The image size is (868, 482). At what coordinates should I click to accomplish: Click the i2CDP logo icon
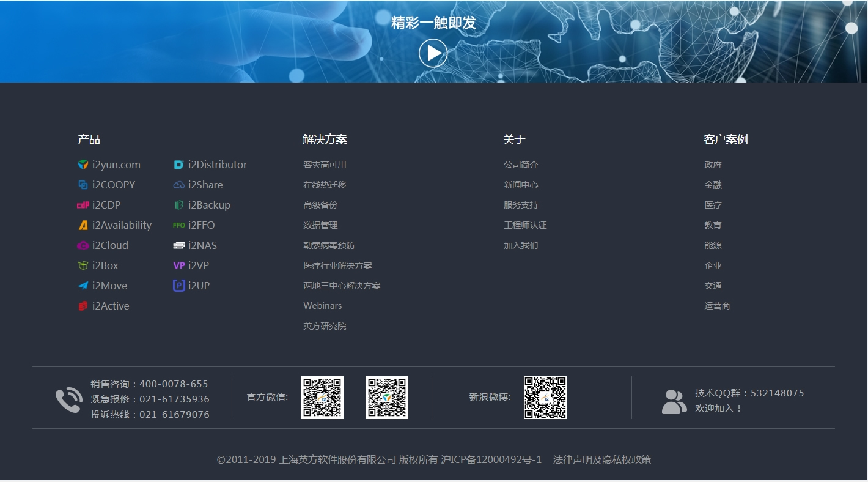click(x=83, y=205)
